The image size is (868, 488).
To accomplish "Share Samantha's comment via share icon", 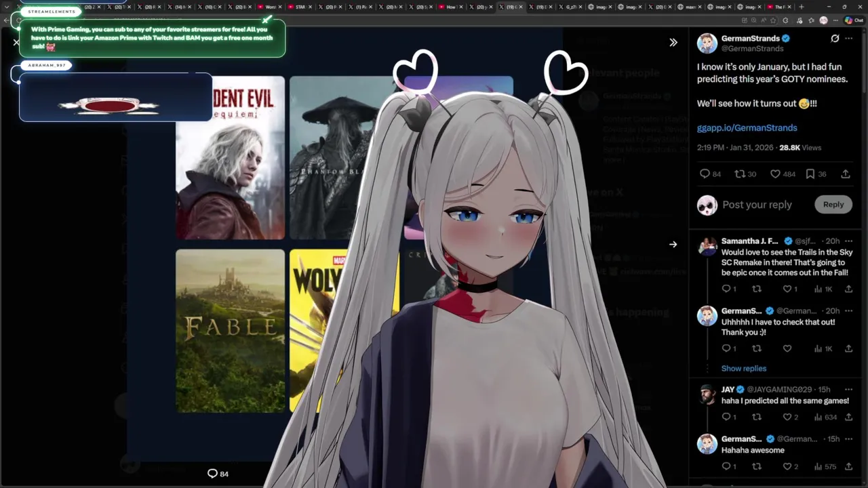I will click(848, 289).
